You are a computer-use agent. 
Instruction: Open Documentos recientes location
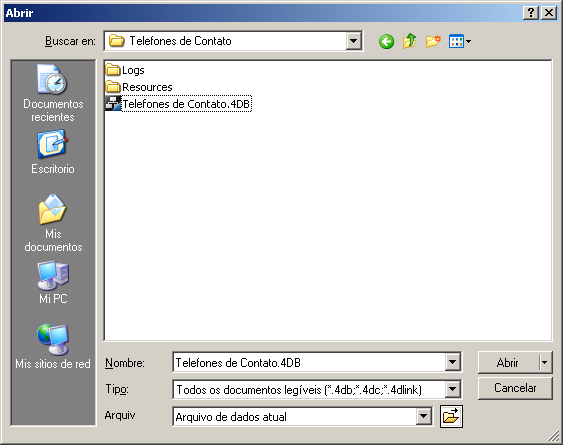pyautogui.click(x=53, y=94)
